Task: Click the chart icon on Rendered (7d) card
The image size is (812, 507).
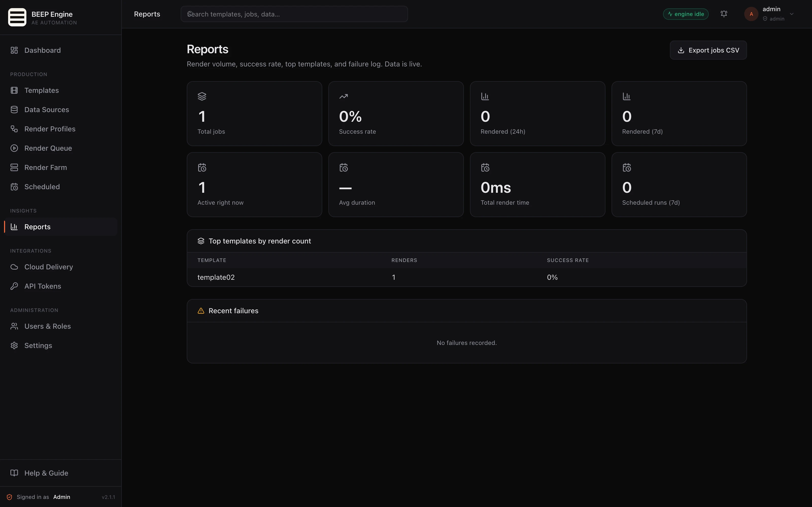Action: pyautogui.click(x=627, y=96)
